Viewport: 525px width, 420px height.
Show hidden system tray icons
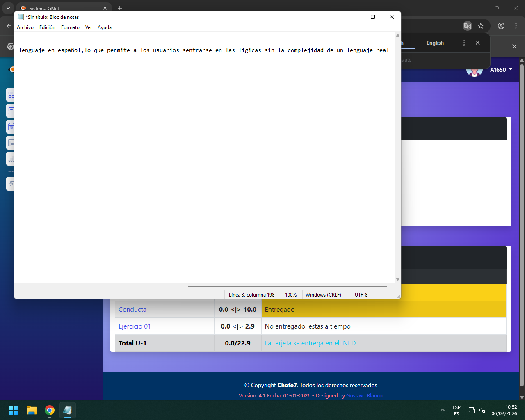(442, 410)
